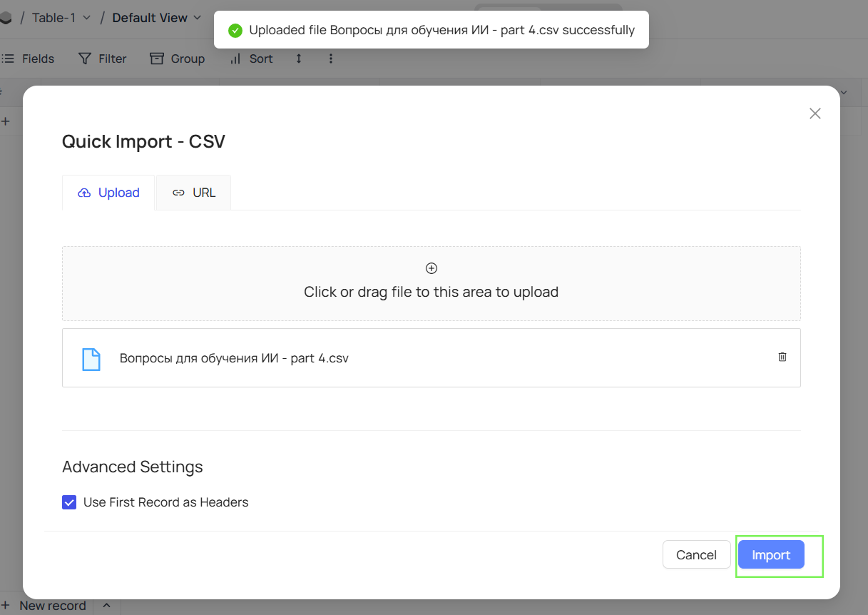
Task: Click the plus icon in upload area
Action: (x=431, y=268)
